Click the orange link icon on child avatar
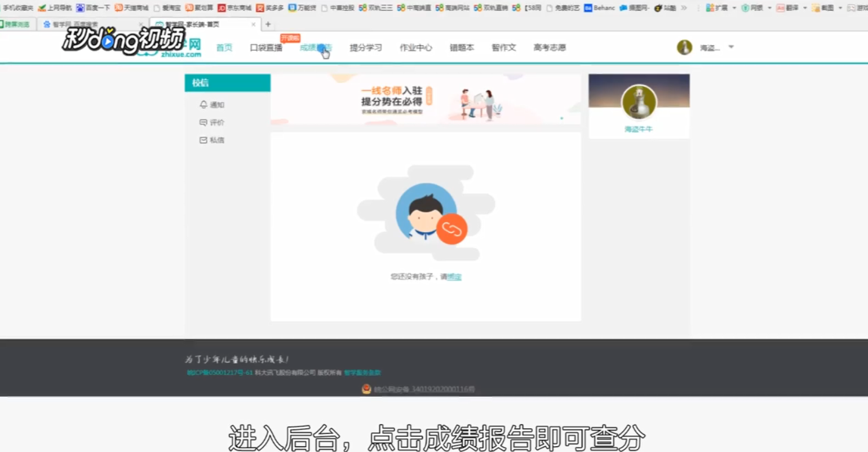 (451, 229)
